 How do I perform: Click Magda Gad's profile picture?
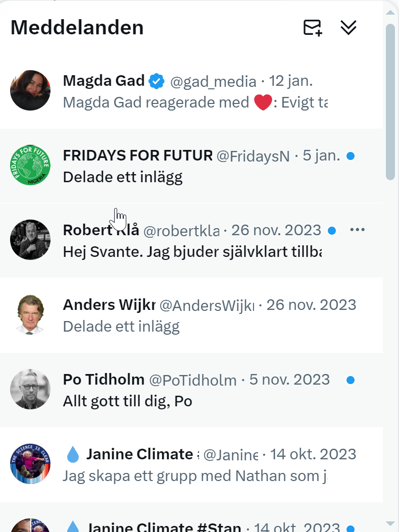point(30,90)
